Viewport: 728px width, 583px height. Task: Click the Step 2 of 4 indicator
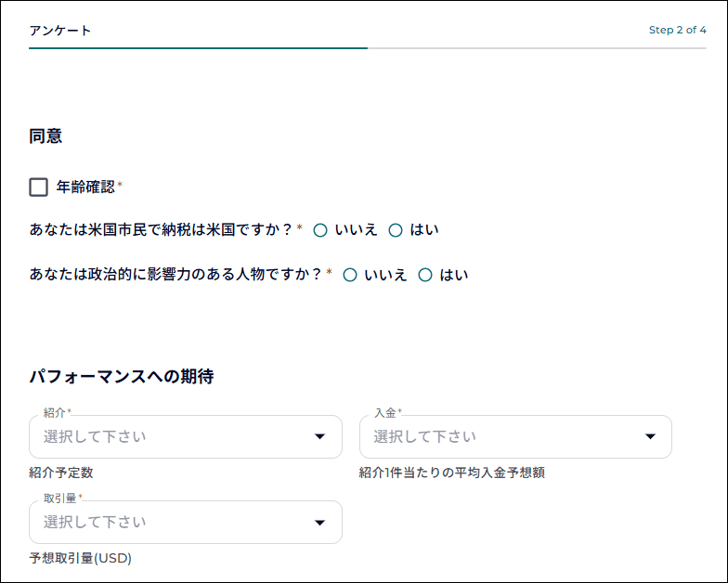click(x=677, y=30)
